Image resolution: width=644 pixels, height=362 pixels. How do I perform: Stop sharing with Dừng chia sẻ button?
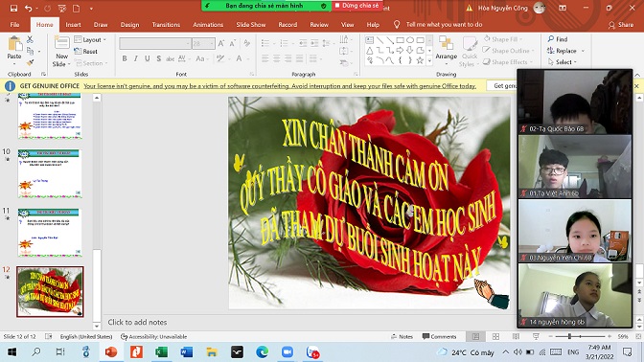click(356, 6)
